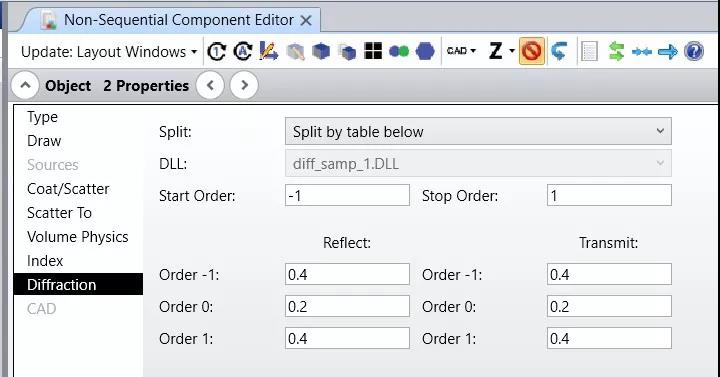Select the Coat/Scatter properties section
The width and height of the screenshot is (720, 377).
point(68,189)
